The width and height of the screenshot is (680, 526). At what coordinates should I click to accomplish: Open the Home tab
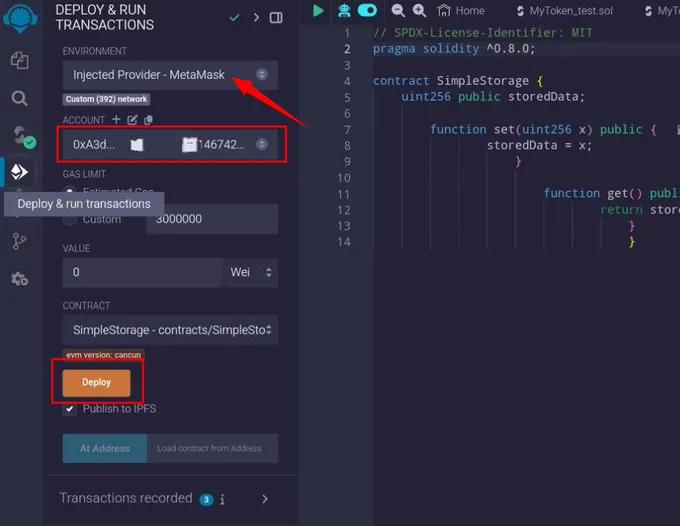461,10
